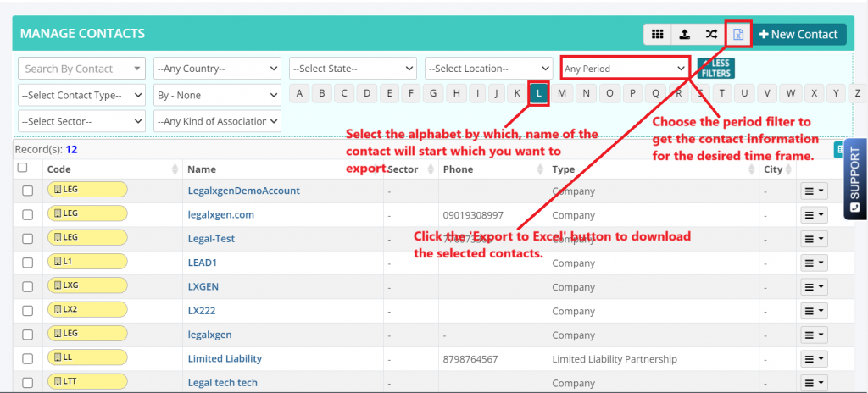Expand the Any Country dropdown
This screenshot has height=393, width=868.
(x=217, y=69)
